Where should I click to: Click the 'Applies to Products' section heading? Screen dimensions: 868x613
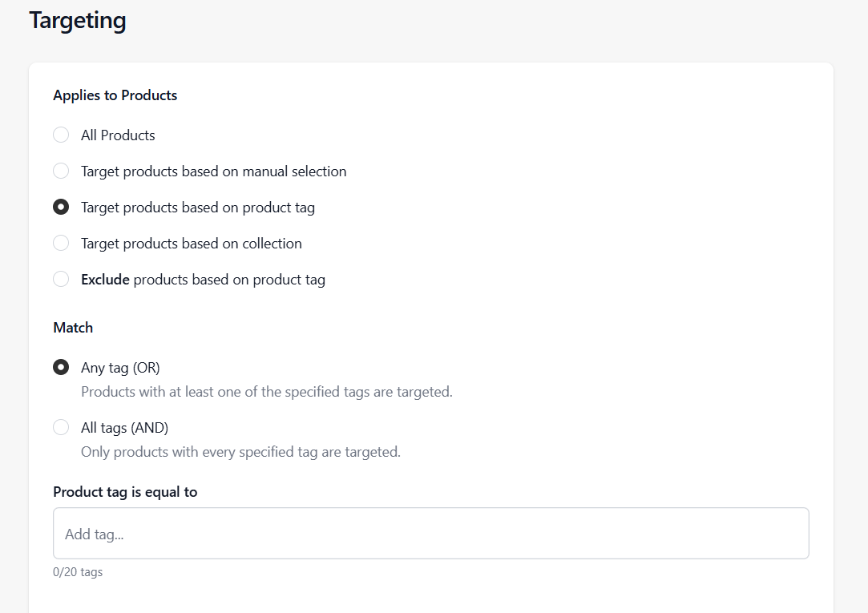(x=115, y=95)
